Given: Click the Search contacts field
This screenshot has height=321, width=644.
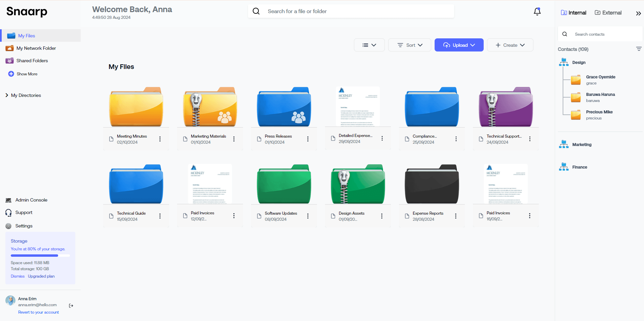Looking at the screenshot, I should (x=600, y=34).
